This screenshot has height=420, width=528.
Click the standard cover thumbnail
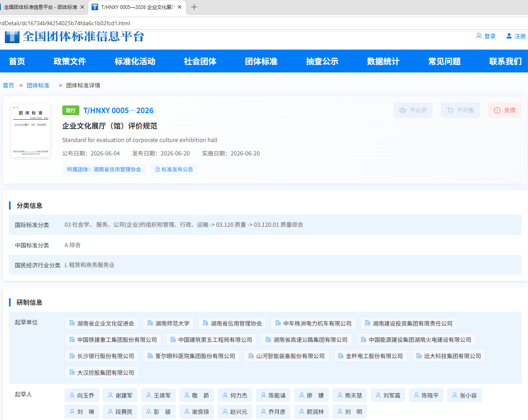[x=31, y=131]
